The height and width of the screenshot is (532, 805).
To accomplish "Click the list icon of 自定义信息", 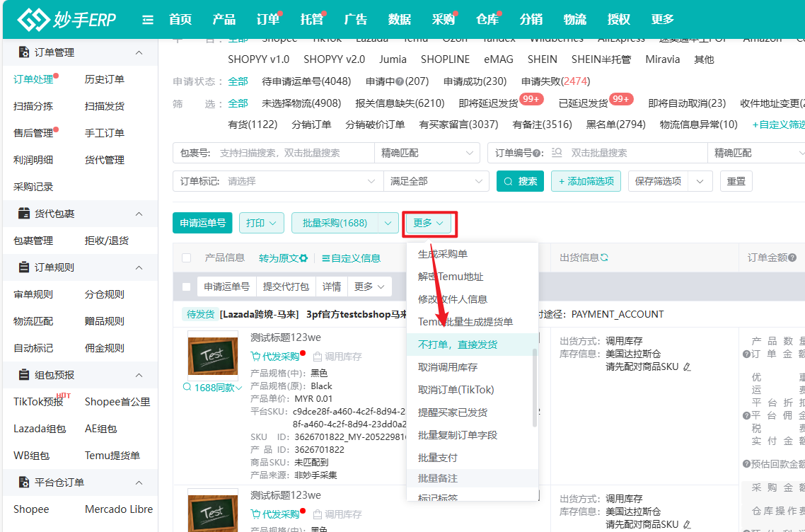I will tap(325, 258).
